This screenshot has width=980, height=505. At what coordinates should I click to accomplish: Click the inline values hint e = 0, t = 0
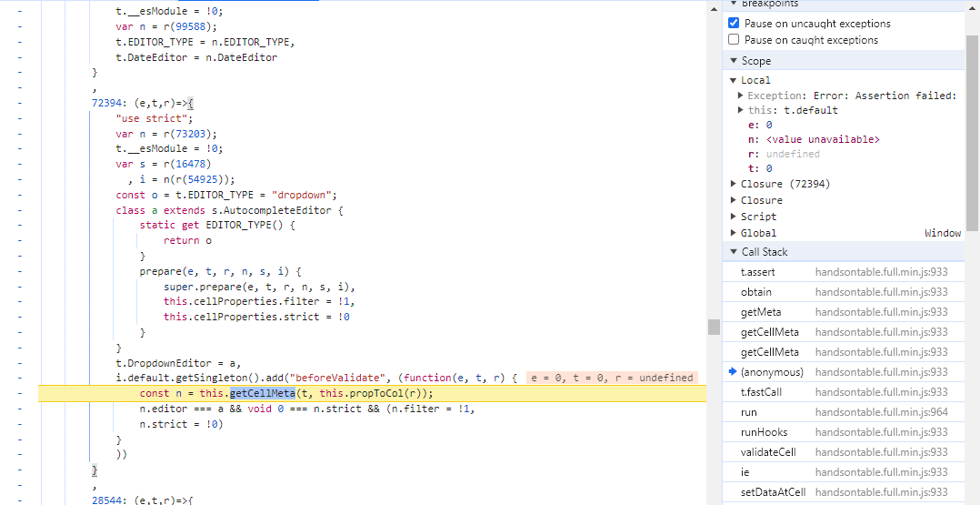pyautogui.click(x=612, y=378)
